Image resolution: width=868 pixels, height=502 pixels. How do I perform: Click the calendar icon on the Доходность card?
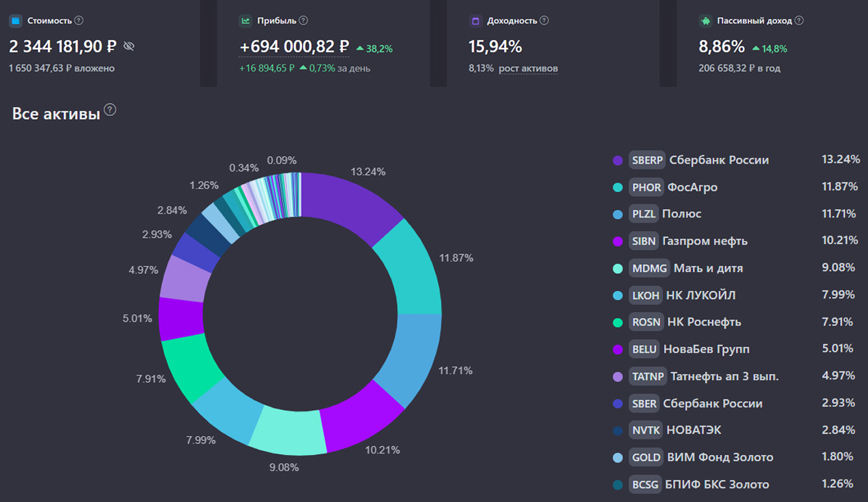pos(474,20)
